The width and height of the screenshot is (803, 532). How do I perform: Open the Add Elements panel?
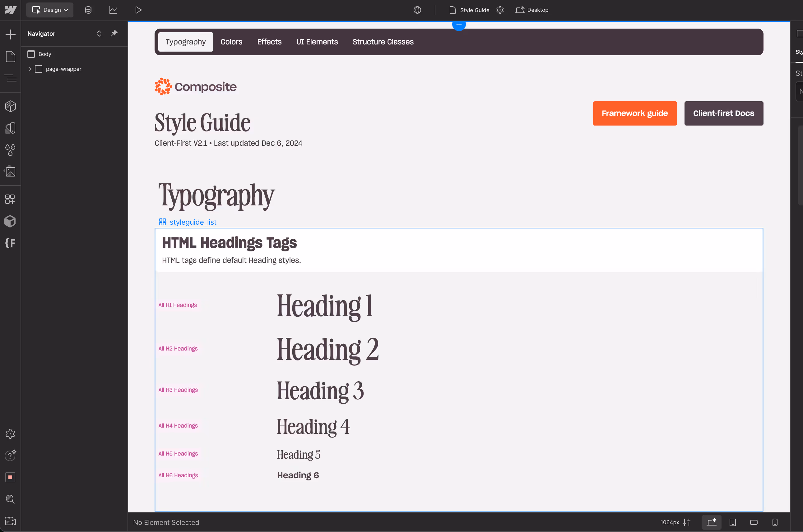(10, 34)
